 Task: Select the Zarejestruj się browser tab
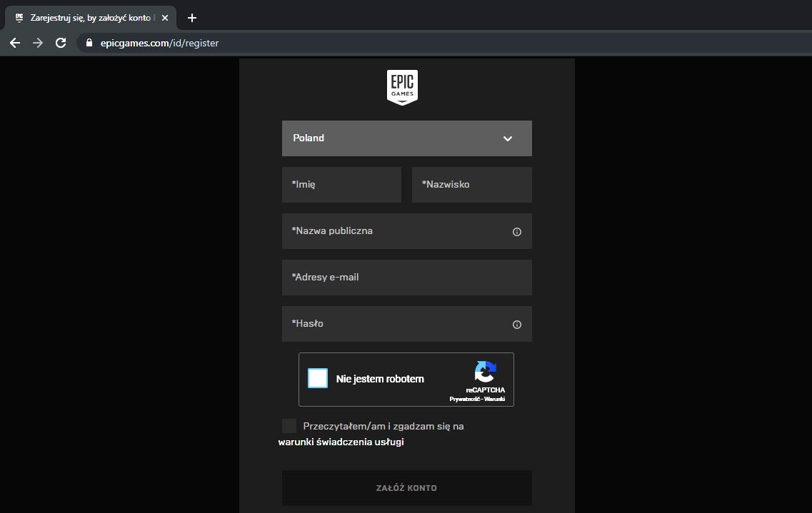click(x=91, y=18)
